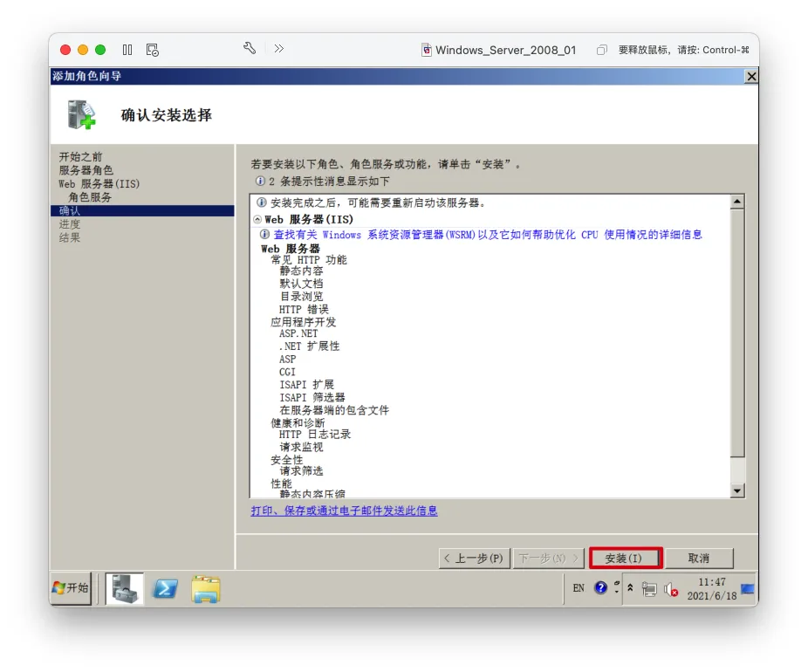
Task: Click 请求监视 entry
Action: click(301, 448)
